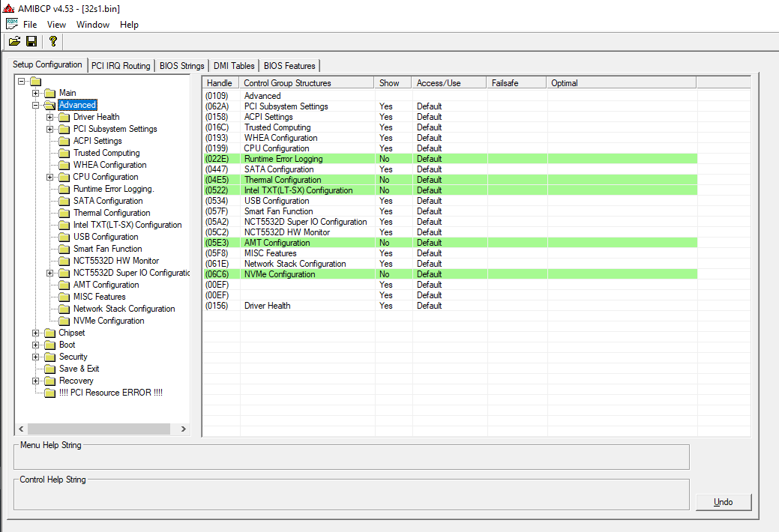The width and height of the screenshot is (779, 532).
Task: Switch to the BIOS Features tab
Action: coord(289,66)
